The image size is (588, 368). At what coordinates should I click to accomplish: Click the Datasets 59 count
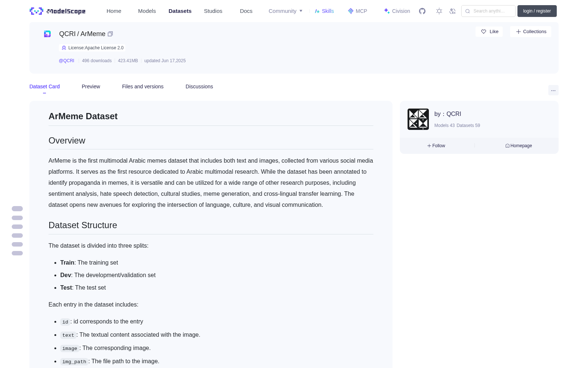point(468,125)
